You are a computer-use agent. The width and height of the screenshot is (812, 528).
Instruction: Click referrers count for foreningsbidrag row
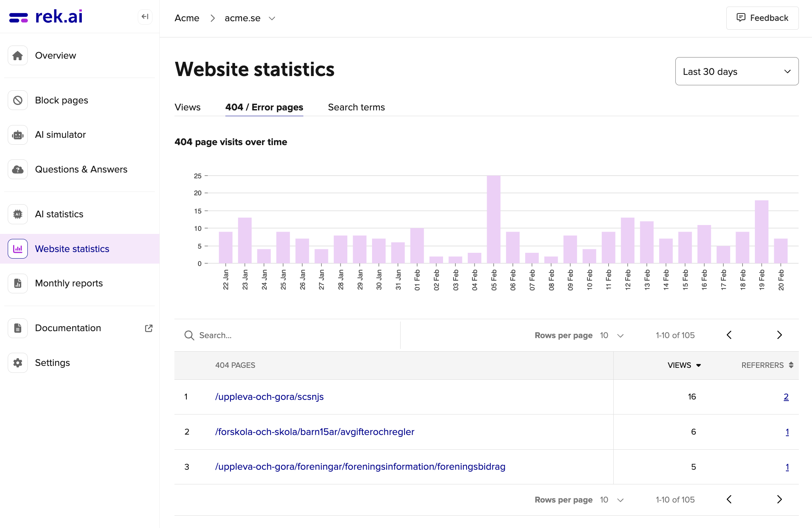[x=787, y=467]
